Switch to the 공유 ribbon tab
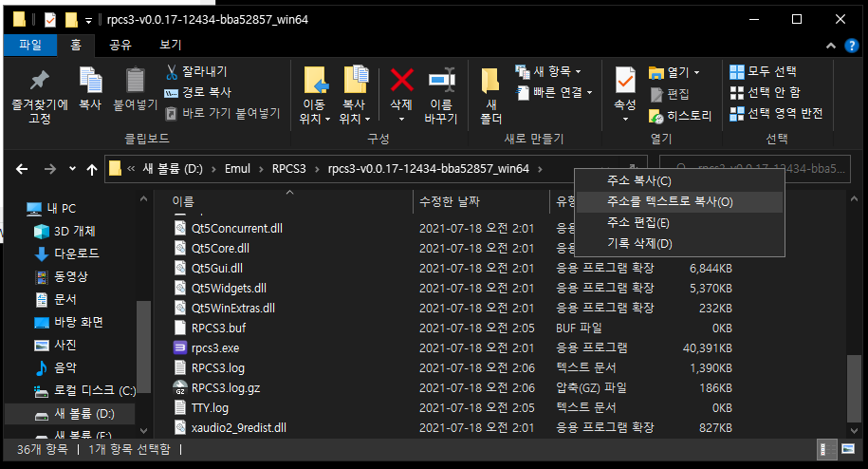Viewport: 868px width, 469px height. point(120,45)
